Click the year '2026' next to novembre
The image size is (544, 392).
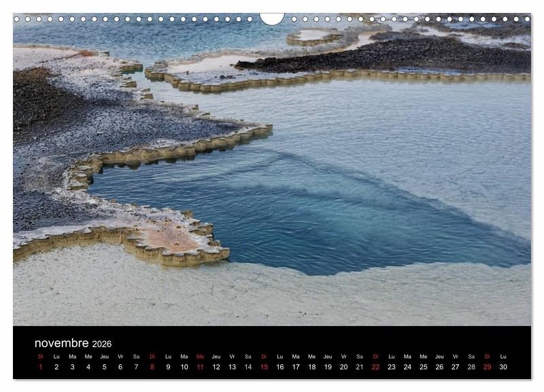click(101, 344)
